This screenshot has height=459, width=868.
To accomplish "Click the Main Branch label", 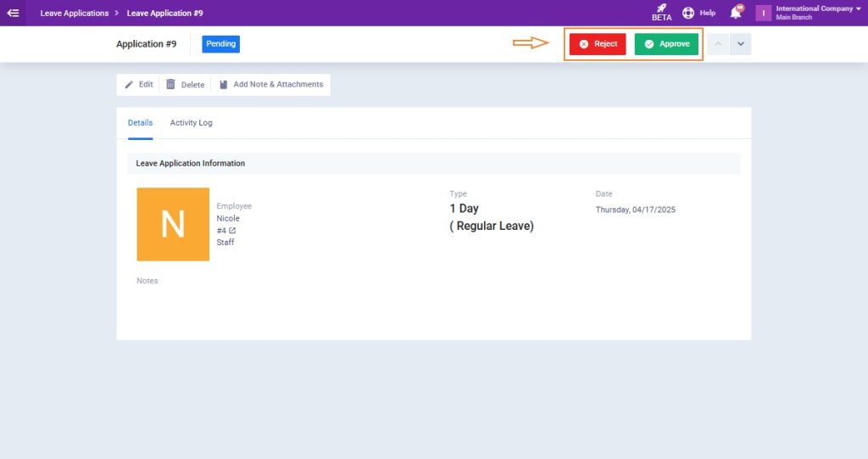I will 793,17.
